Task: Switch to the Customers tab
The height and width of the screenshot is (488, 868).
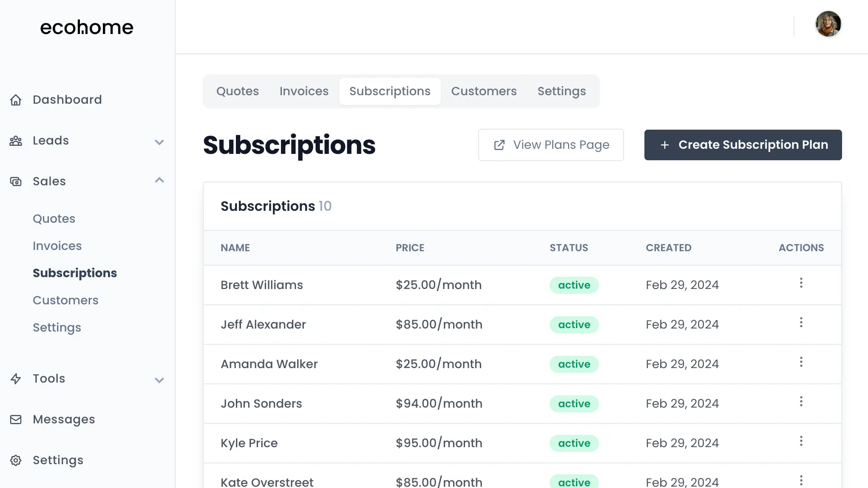Action: pos(484,91)
